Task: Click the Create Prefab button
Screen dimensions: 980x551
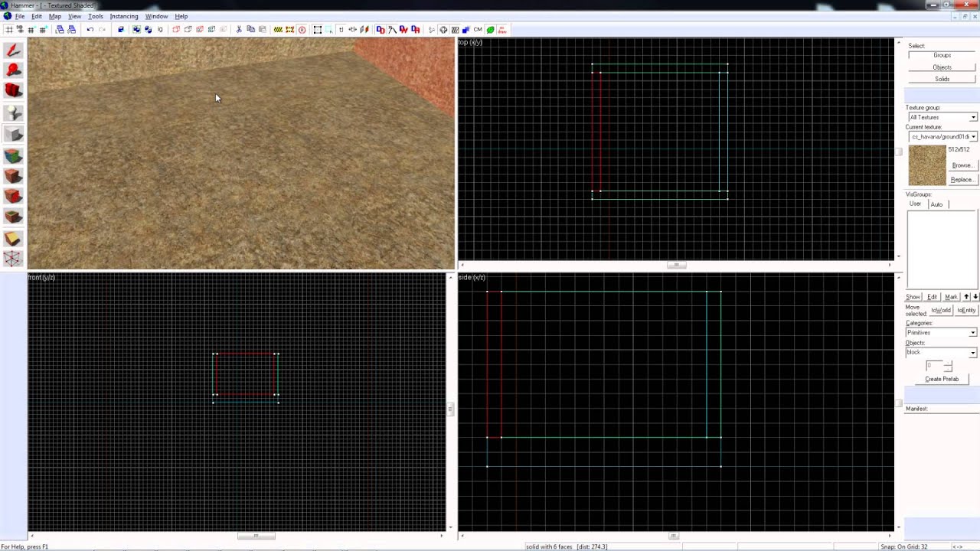Action: [942, 379]
